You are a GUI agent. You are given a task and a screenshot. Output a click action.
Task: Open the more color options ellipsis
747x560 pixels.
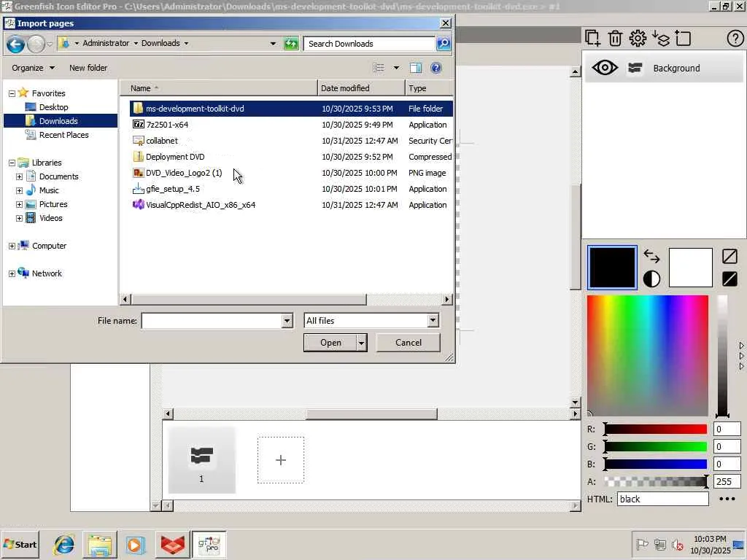[x=727, y=499]
